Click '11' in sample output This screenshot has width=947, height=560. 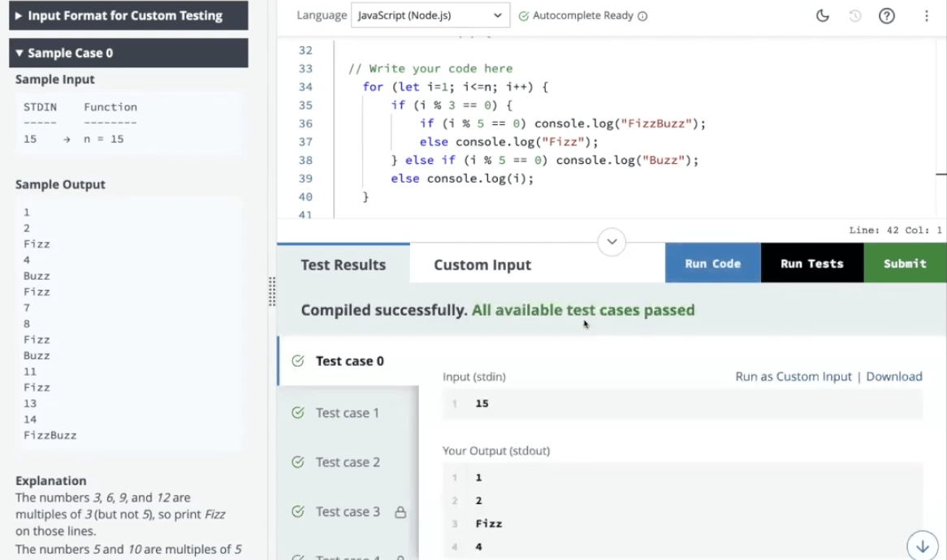[30, 372]
